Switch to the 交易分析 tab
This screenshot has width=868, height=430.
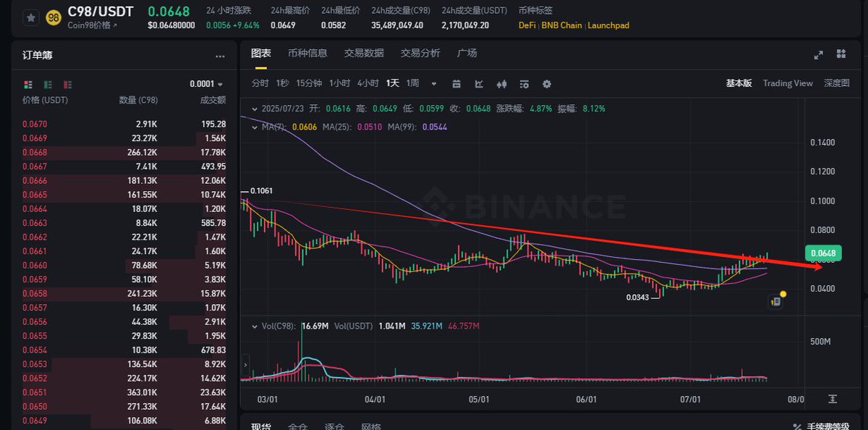(420, 53)
